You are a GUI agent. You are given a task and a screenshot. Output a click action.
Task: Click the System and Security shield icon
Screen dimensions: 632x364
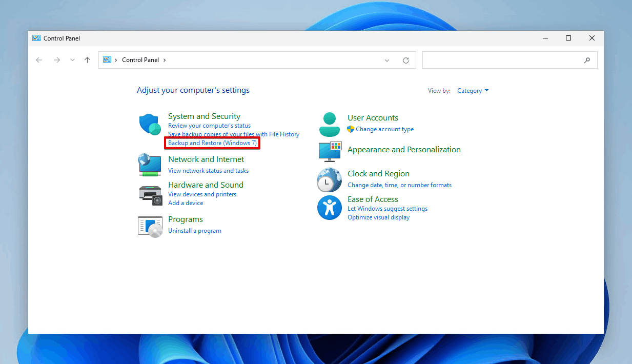150,124
